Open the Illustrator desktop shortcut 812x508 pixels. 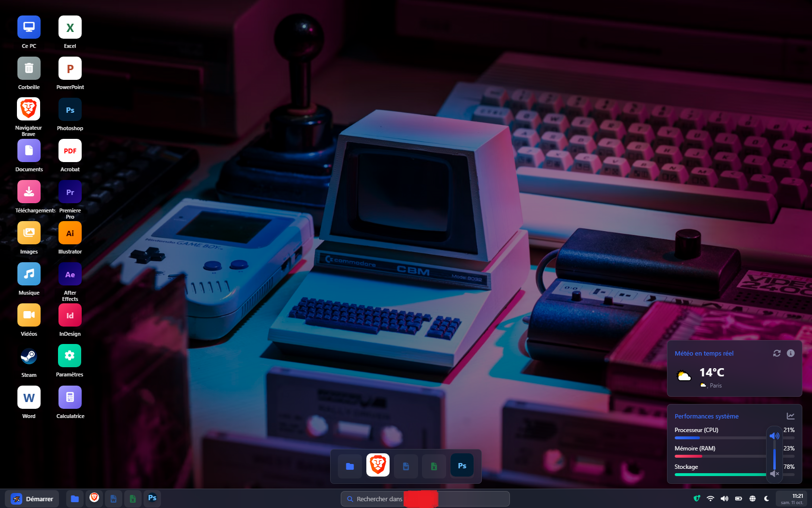[70, 233]
